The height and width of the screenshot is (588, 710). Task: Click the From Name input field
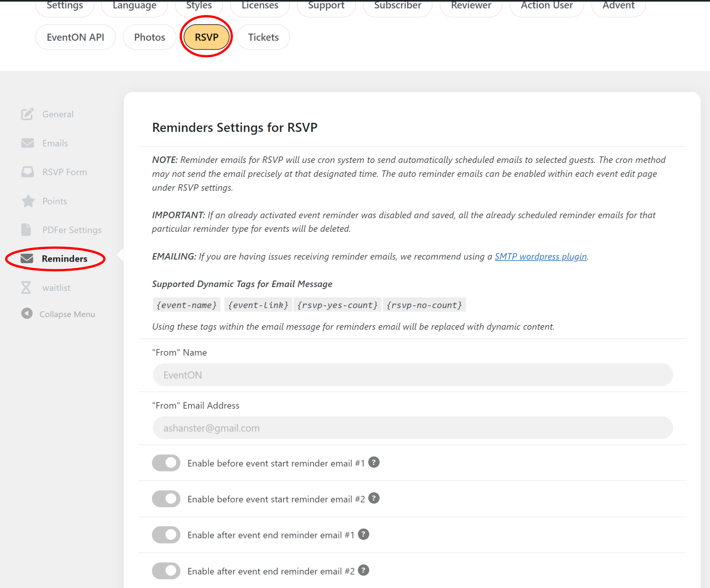point(412,375)
